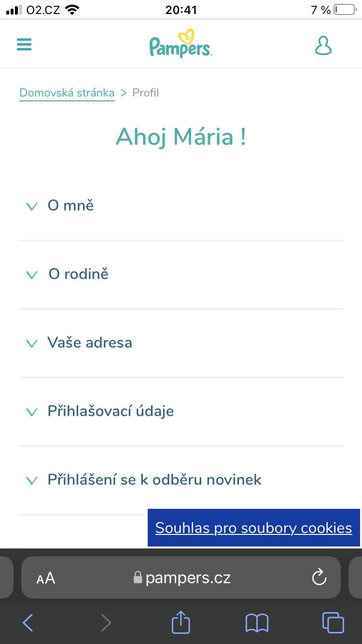
Task: Tap the status bar clock
Action: point(181,10)
